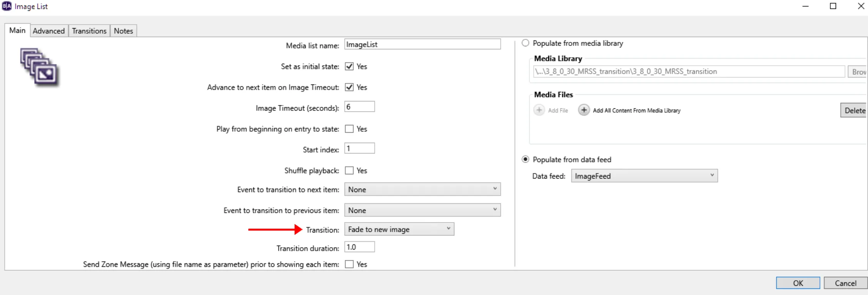Click the Image List stacked-pictures icon
The width and height of the screenshot is (868, 295).
pyautogui.click(x=39, y=67)
